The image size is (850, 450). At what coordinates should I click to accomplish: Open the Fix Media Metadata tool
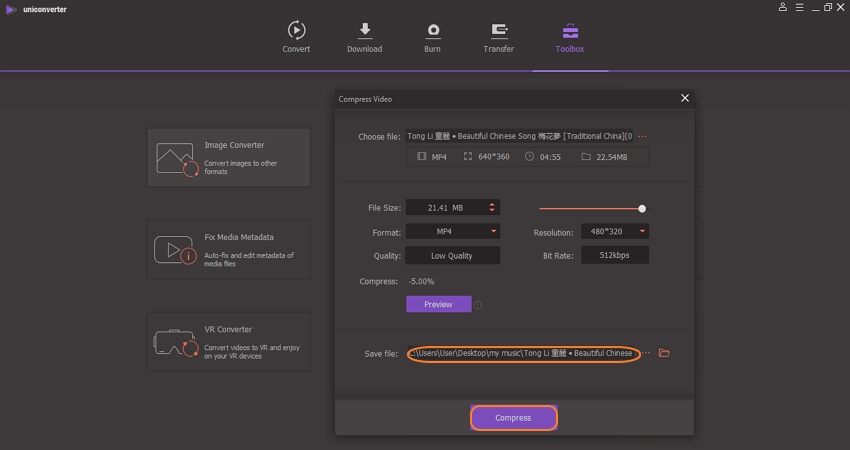[x=228, y=249]
